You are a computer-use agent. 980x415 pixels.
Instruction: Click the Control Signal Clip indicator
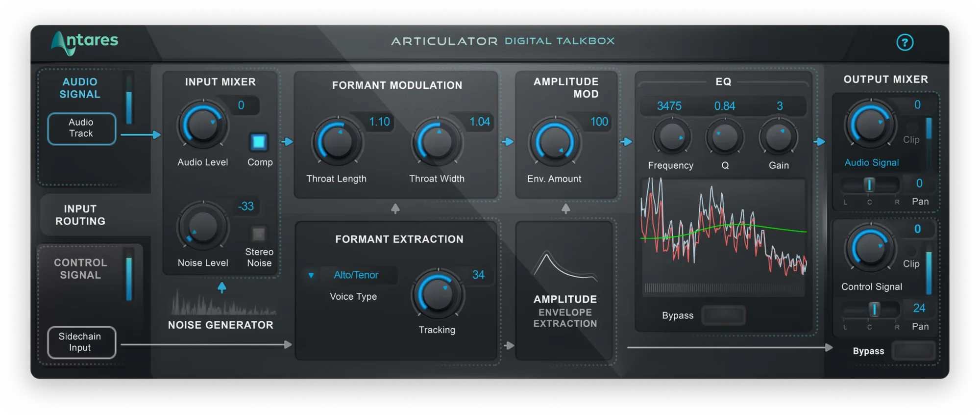click(911, 259)
